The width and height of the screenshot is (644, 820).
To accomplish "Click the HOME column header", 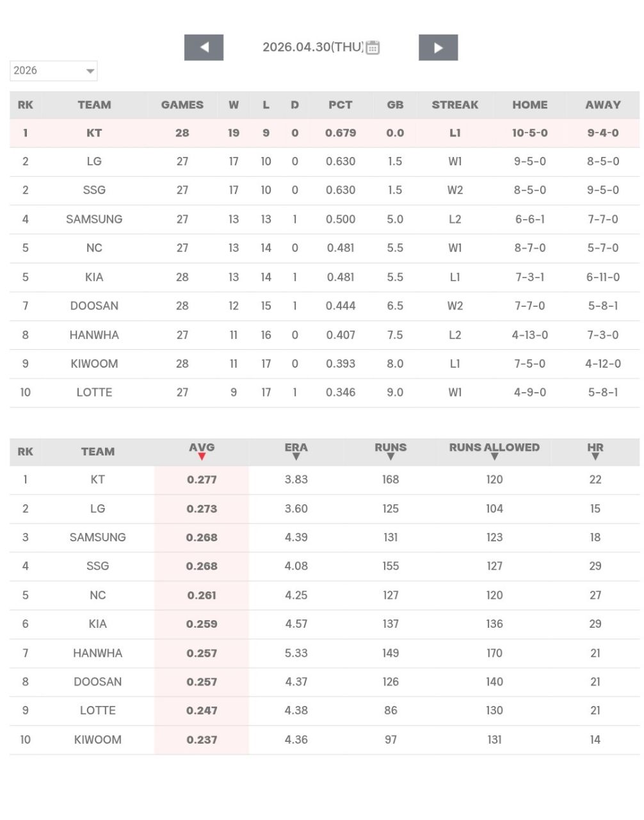I will (529, 104).
